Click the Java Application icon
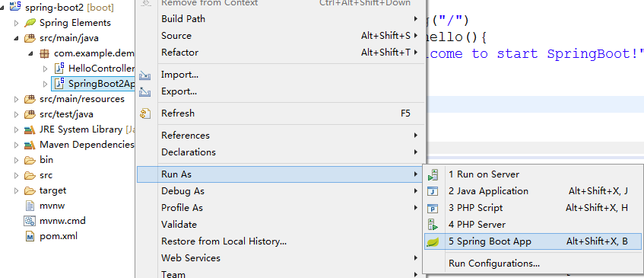This screenshot has height=278, width=644. pyautogui.click(x=433, y=191)
